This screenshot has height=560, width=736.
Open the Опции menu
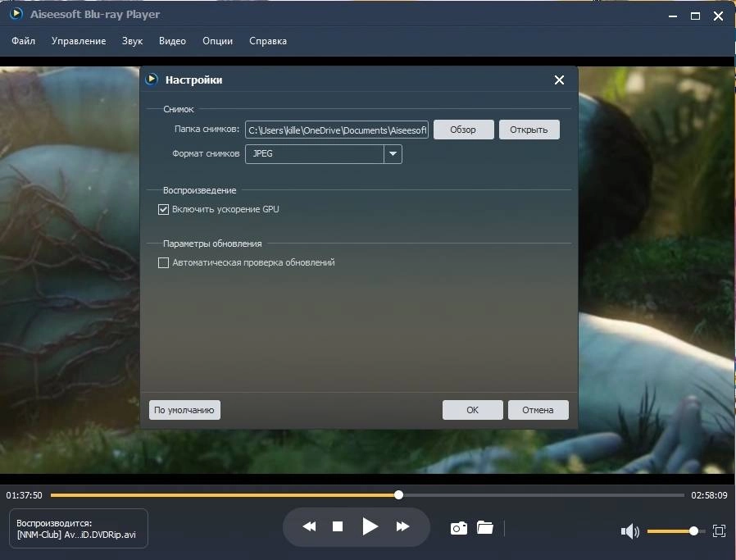coord(217,41)
